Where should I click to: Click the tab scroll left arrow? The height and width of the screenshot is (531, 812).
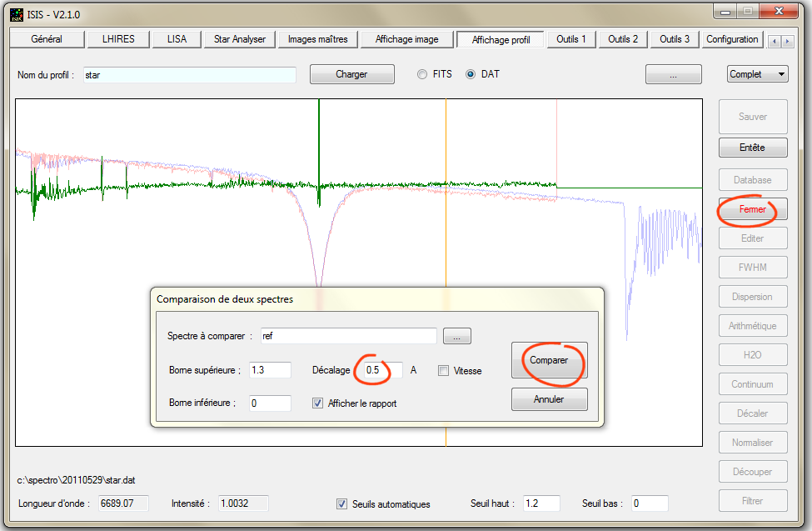coord(774,41)
